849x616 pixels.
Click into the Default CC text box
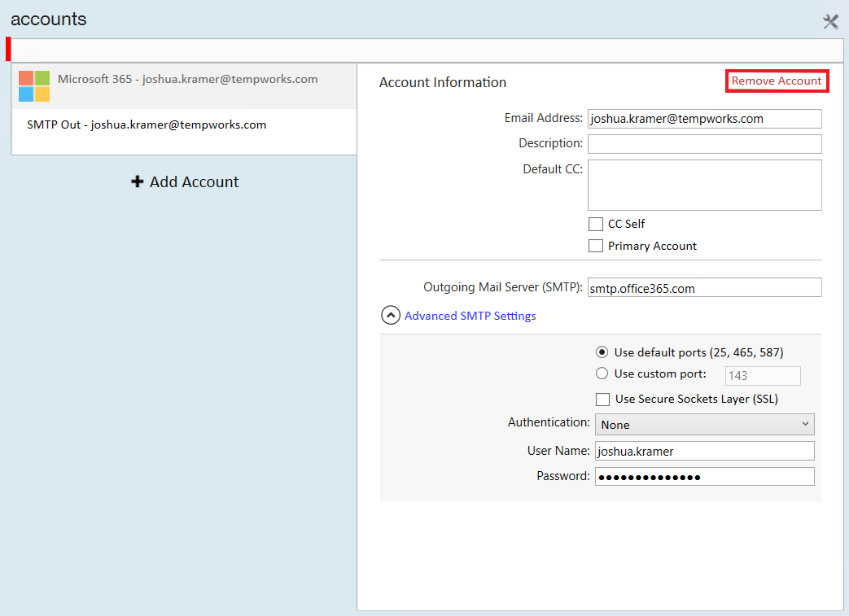click(x=704, y=185)
